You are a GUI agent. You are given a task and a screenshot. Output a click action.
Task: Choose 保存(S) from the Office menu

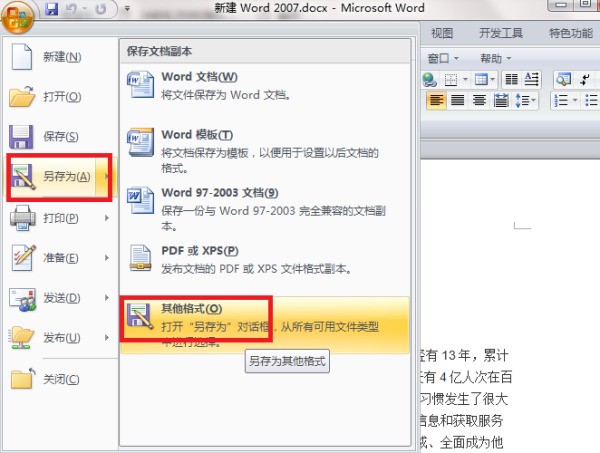[x=60, y=137]
